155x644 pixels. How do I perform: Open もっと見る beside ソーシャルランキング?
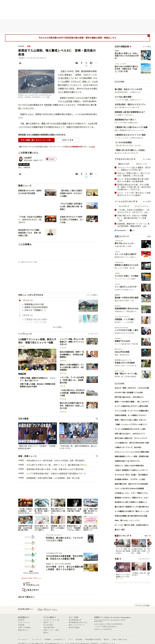[147, 201]
